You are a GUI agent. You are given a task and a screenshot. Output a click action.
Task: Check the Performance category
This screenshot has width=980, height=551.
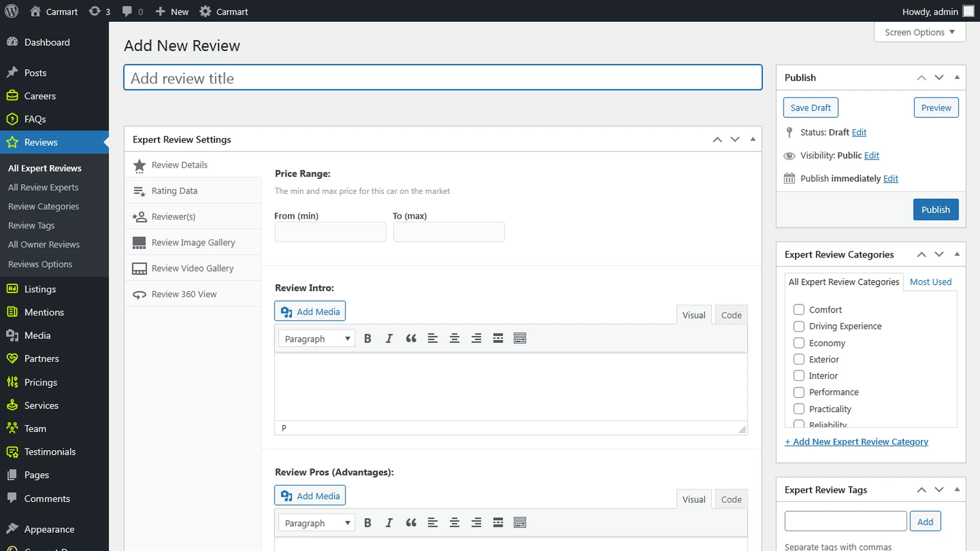click(799, 392)
